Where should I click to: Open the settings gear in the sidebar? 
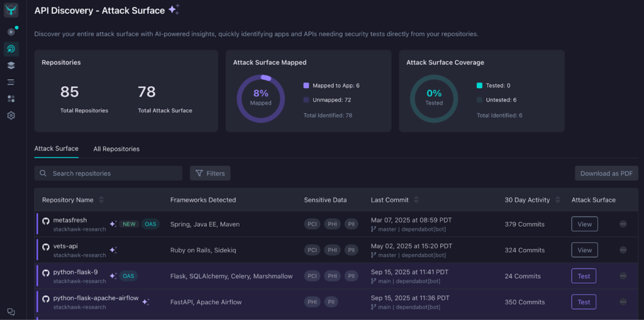11,116
